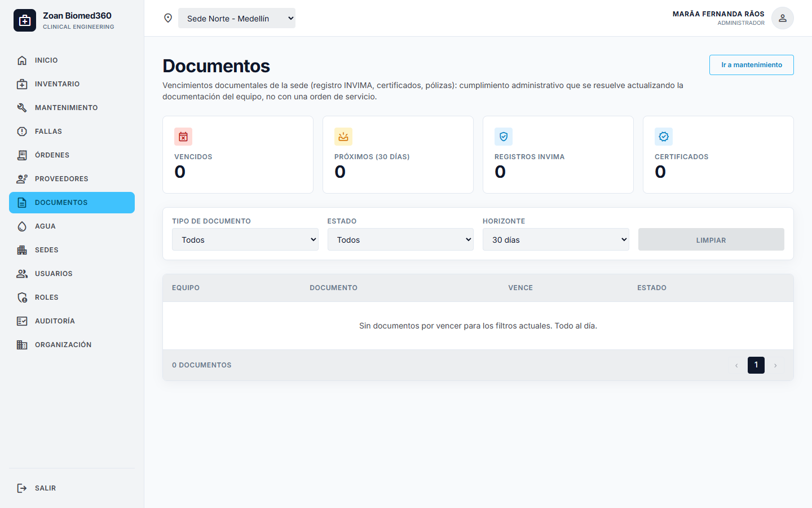Click the Documentos file icon
The image size is (812, 508).
tap(22, 203)
